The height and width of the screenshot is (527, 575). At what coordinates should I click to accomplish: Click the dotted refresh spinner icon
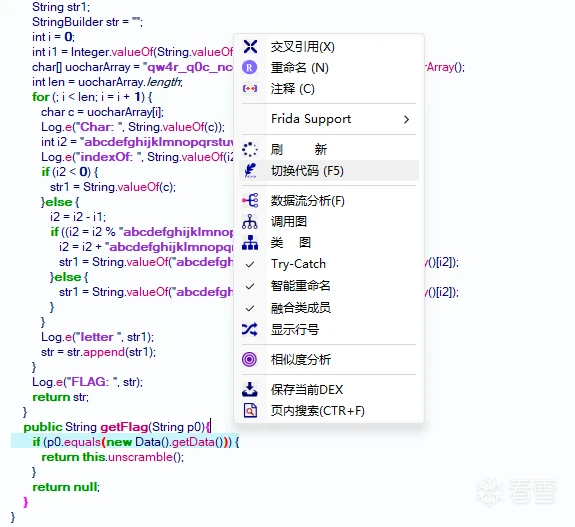(250, 149)
